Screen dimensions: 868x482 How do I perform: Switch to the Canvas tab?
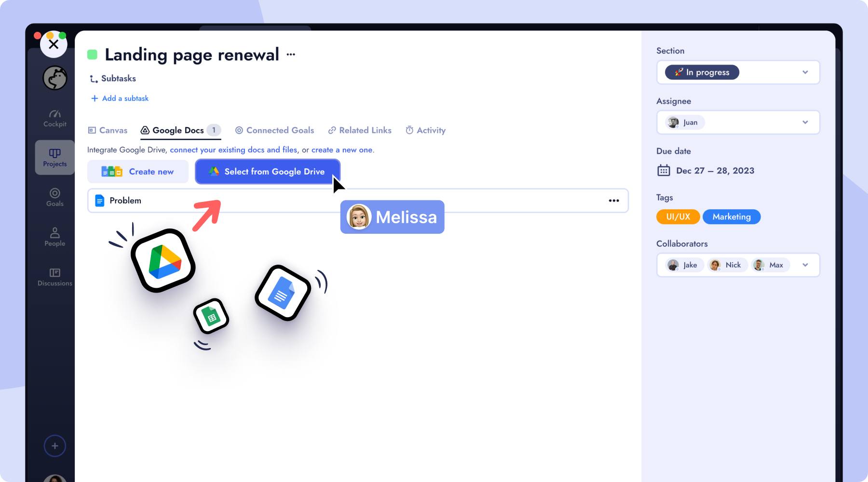click(x=108, y=130)
